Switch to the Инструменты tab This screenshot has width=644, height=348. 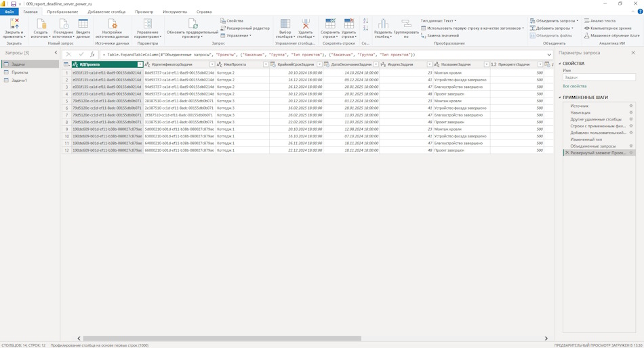175,12
